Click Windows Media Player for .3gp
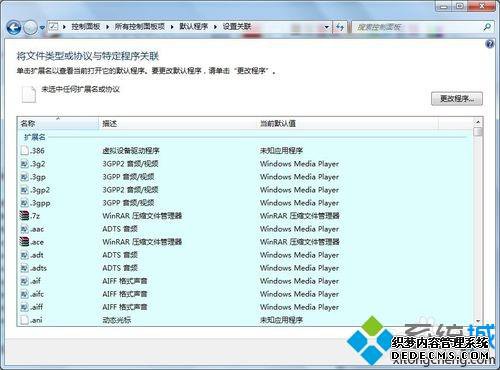The image size is (500, 370). 299,177
